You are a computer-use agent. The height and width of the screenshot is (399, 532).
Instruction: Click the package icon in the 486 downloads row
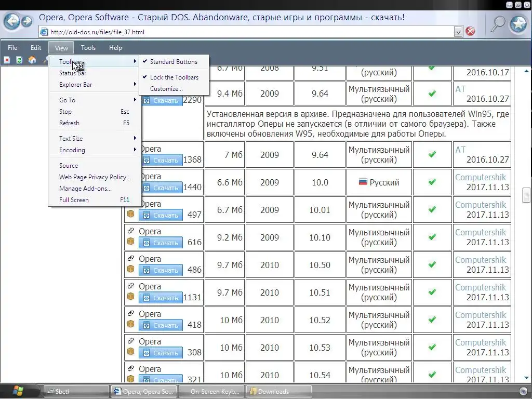pos(130,269)
